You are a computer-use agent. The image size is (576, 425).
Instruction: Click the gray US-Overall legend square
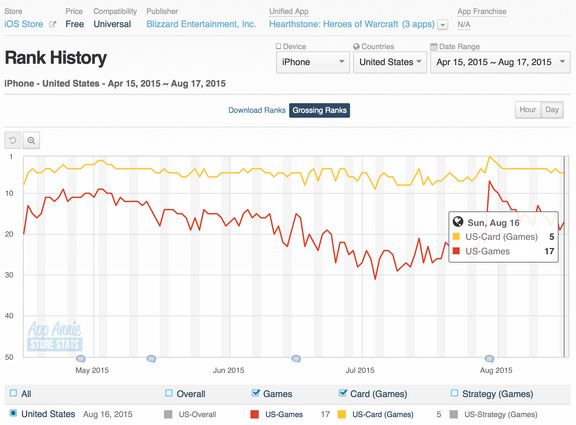(x=168, y=414)
